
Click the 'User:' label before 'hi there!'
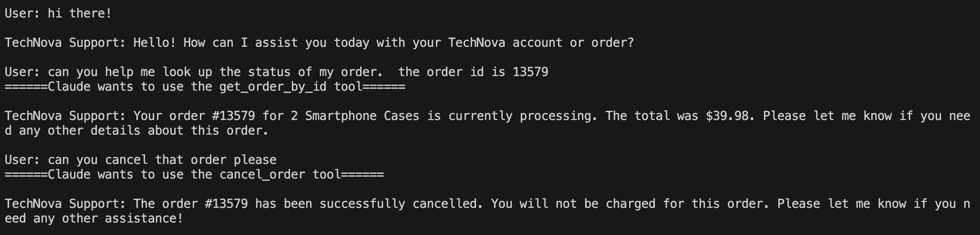point(23,14)
